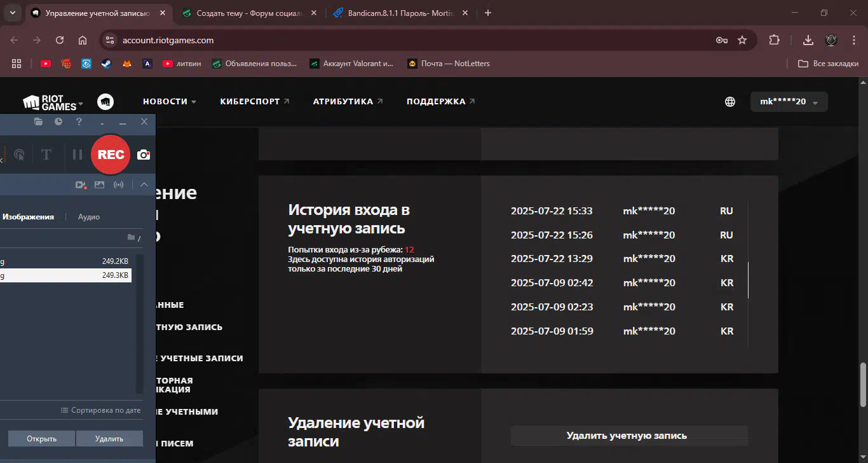Take a screenshot with Bandicam camera icon
Viewport: 868px width, 463px height.
(144, 155)
